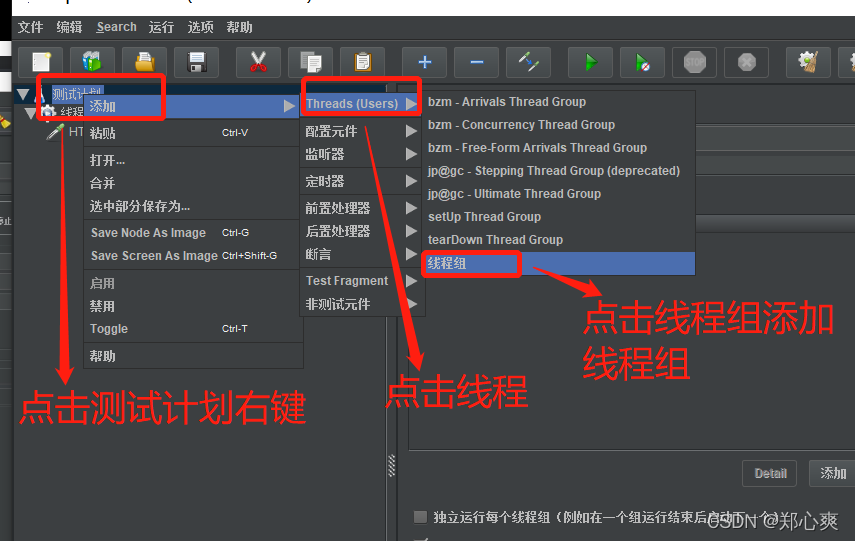This screenshot has width=855, height=541.
Task: Collapse the 线程组 tree node triangle
Action: coord(30,113)
